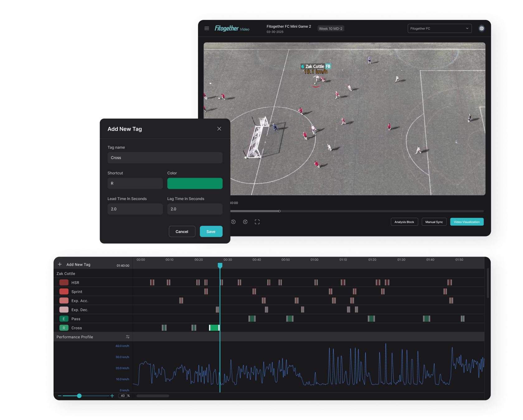This screenshot has height=420, width=523.
Task: Skip forward five seconds in the video
Action: click(245, 222)
